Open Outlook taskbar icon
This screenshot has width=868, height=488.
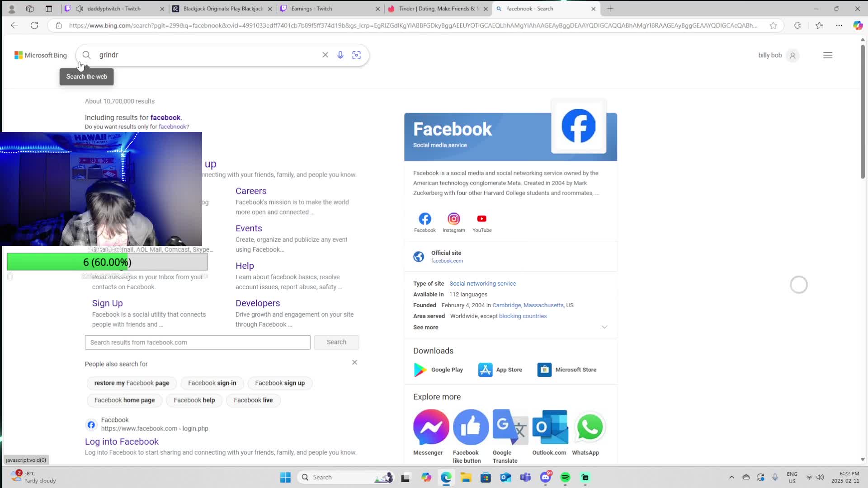[x=505, y=477]
